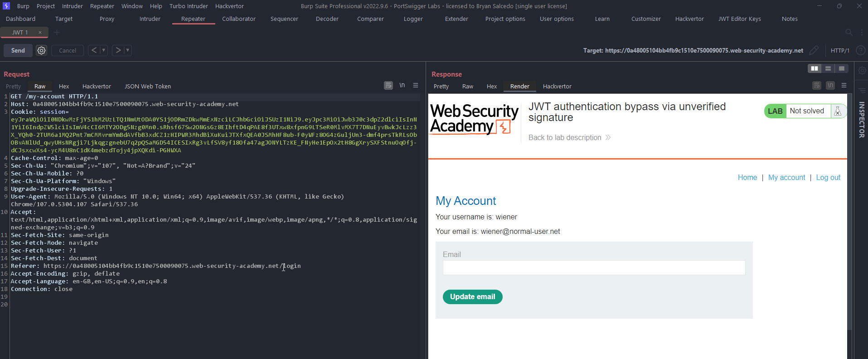Image resolution: width=868 pixels, height=359 pixels.
Task: Switch to the Proxy tab
Action: [x=107, y=19]
